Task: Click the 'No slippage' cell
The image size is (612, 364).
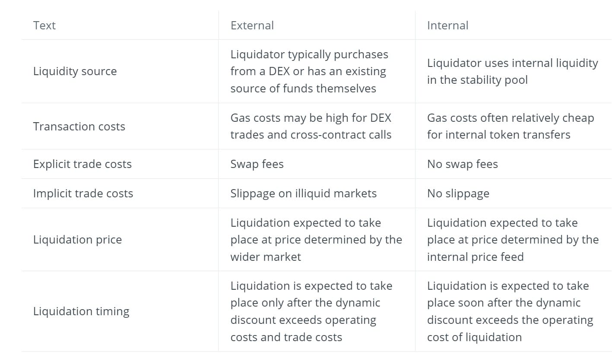Action: click(458, 193)
